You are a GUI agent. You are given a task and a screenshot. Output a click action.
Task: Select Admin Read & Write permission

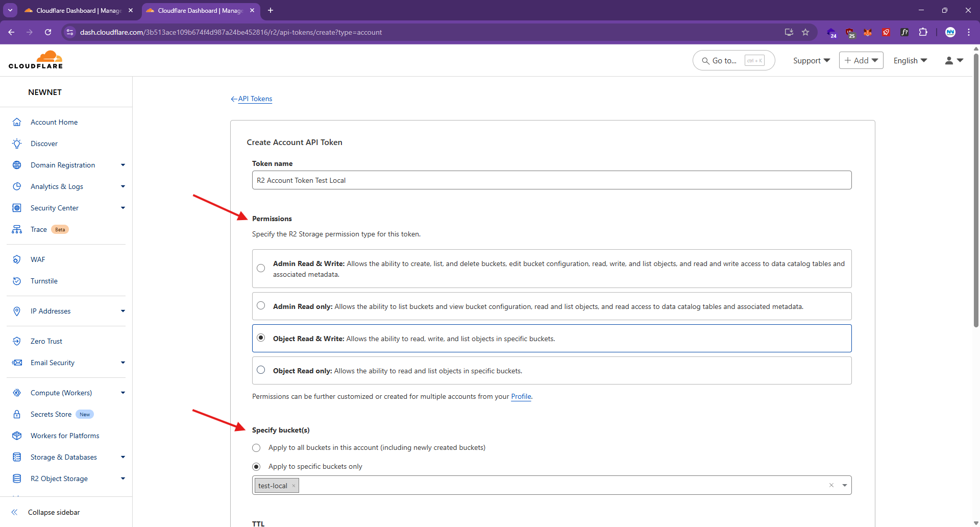pos(261,268)
